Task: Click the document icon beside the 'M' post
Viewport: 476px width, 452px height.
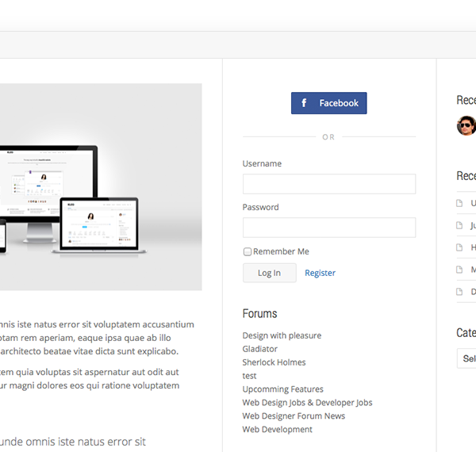Action: [460, 270]
